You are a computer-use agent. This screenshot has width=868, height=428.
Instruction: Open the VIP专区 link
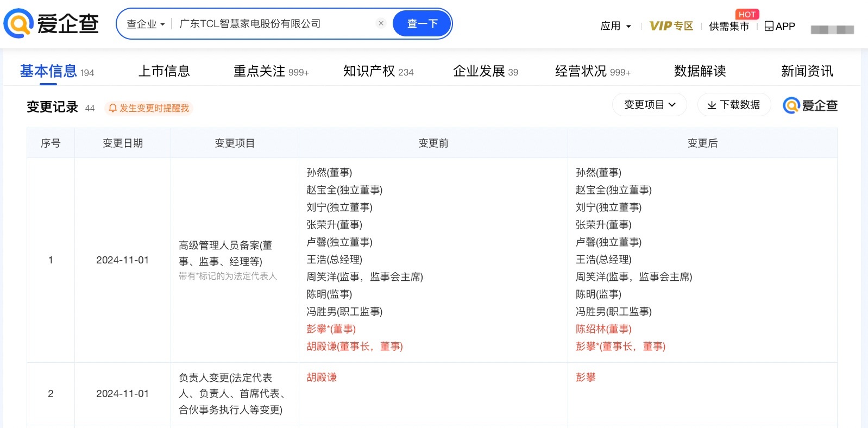pyautogui.click(x=671, y=26)
